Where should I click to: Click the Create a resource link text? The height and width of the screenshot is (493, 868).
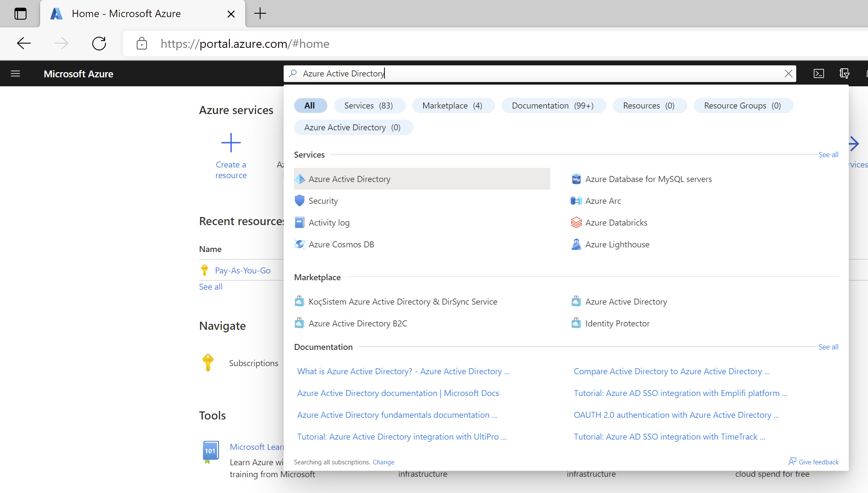point(231,170)
